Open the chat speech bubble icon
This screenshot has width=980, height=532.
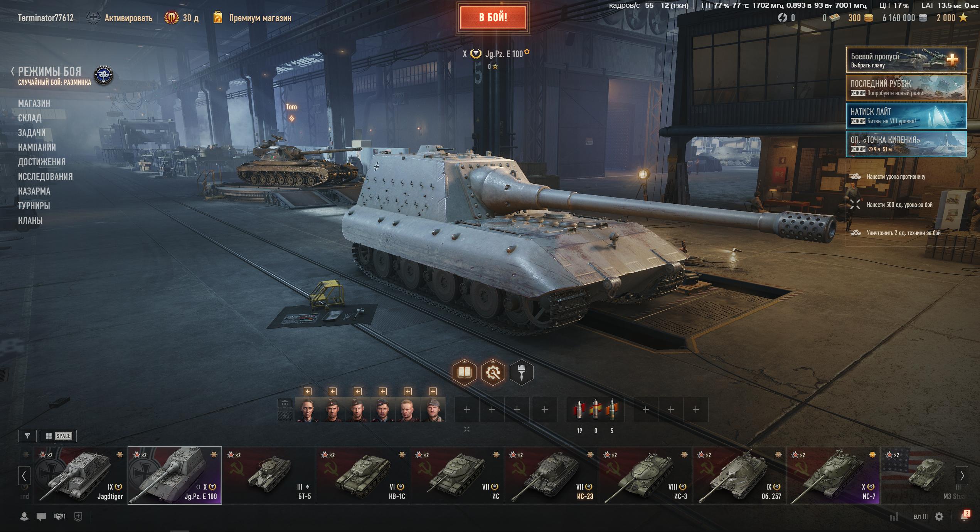[x=41, y=517]
